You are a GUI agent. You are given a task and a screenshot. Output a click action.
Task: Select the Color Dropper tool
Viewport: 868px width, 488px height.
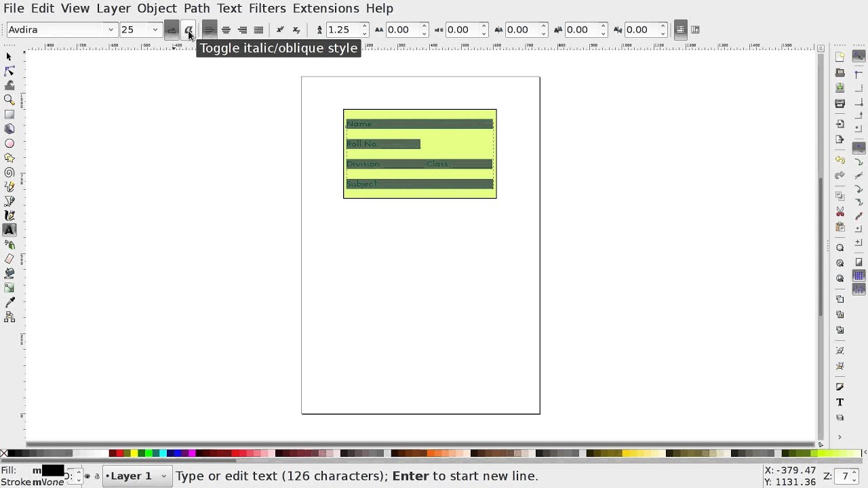point(9,302)
